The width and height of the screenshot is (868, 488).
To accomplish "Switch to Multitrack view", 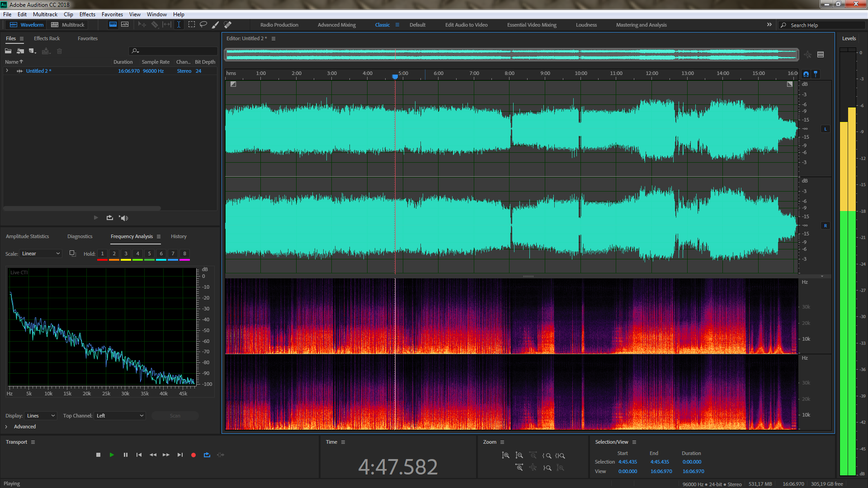I will click(68, 25).
